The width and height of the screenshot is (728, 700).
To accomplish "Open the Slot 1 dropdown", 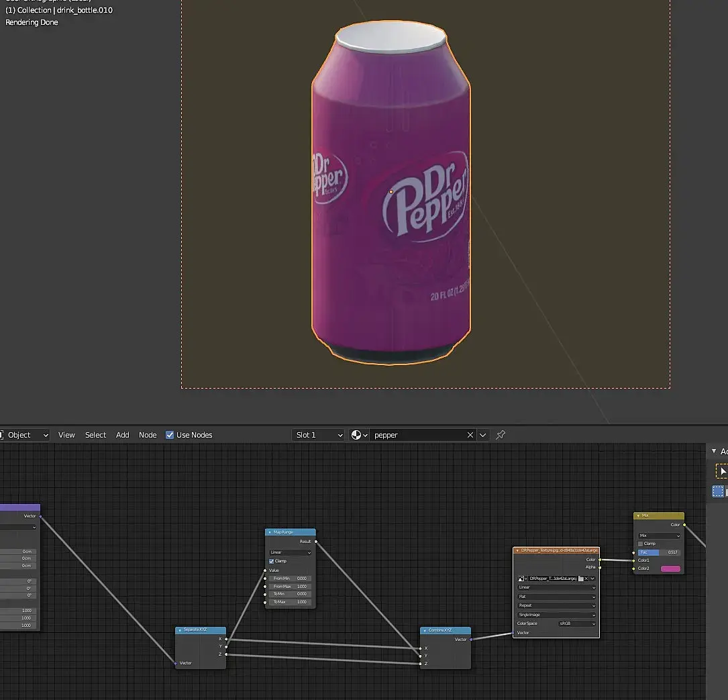I will click(319, 435).
